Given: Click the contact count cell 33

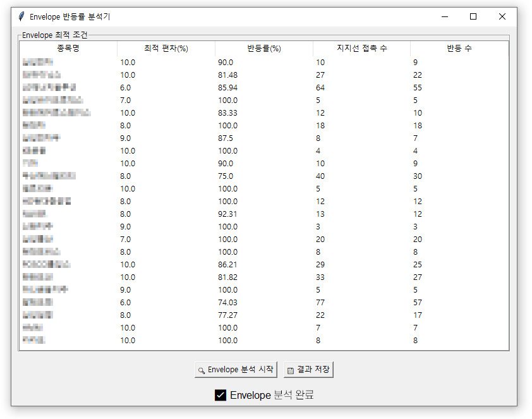Looking at the screenshot, I should pos(320,277).
